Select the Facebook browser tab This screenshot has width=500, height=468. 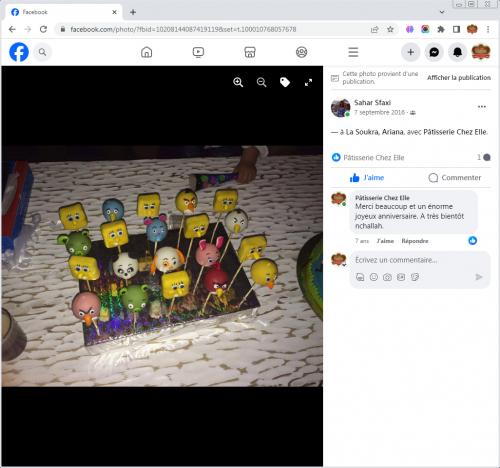[63, 12]
